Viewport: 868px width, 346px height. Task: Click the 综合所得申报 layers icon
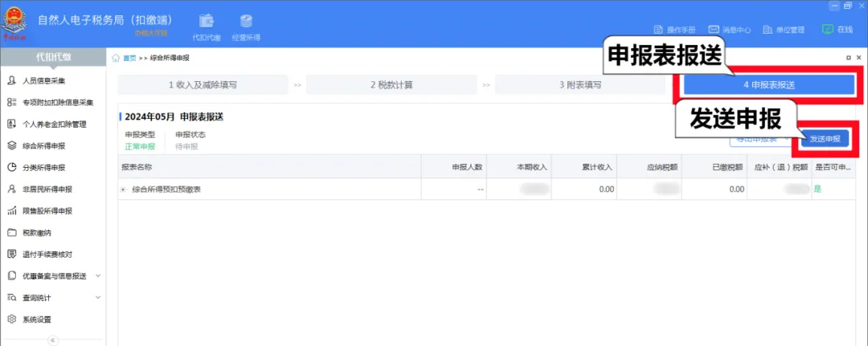[x=11, y=146]
